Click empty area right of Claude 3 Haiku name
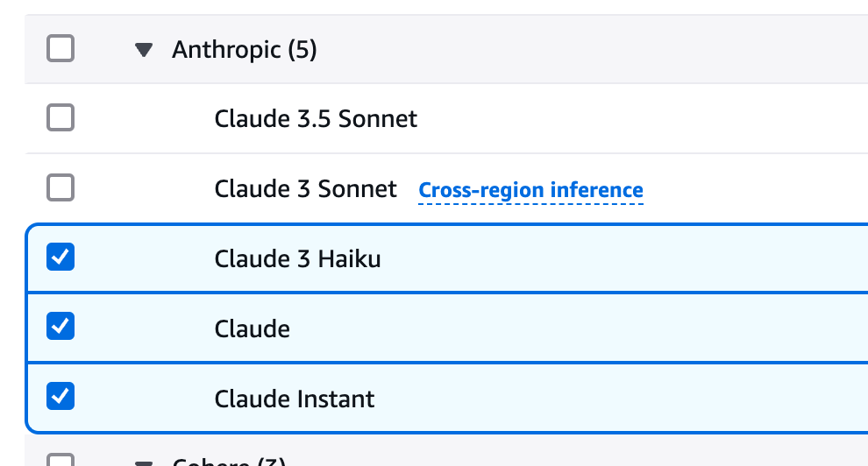The height and width of the screenshot is (466, 868). 614,258
